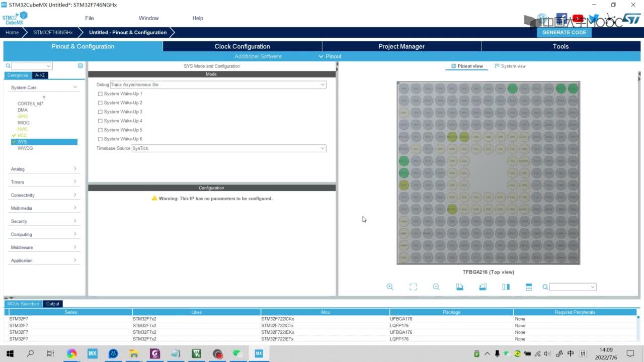Open the Window menu
Image resolution: width=644 pixels, height=362 pixels.
click(x=148, y=18)
